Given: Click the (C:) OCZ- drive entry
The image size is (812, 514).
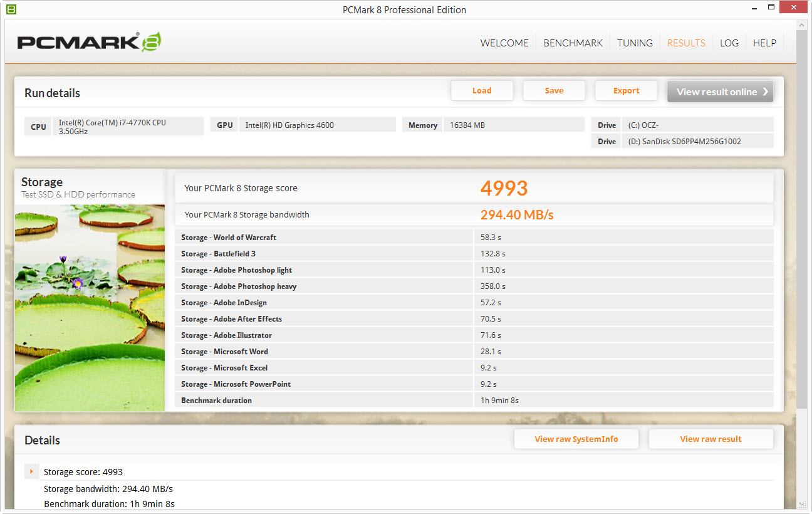Looking at the screenshot, I should pyautogui.click(x=643, y=125).
